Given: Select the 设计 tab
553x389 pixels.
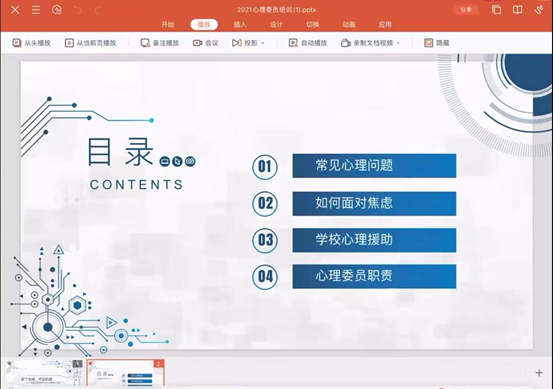Looking at the screenshot, I should tap(276, 24).
